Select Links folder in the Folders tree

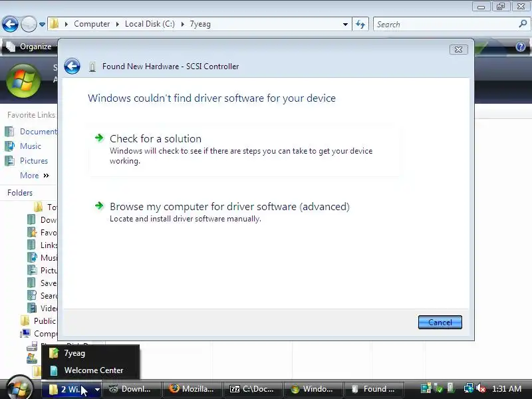click(42, 245)
